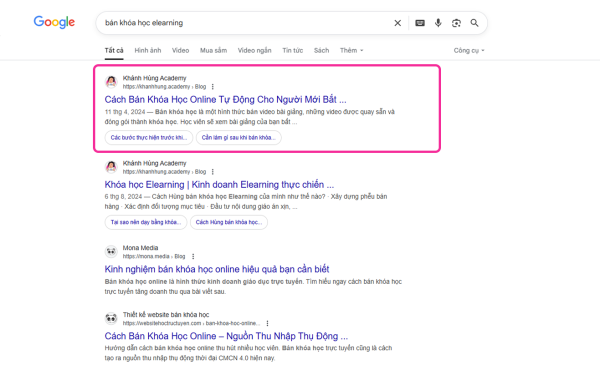Clear the search box with X icon
Image resolution: width=600 pixels, height=365 pixels.
[x=398, y=23]
